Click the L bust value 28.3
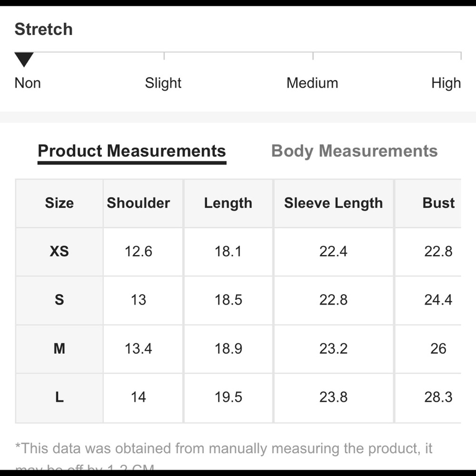This screenshot has width=476, height=476. (438, 397)
